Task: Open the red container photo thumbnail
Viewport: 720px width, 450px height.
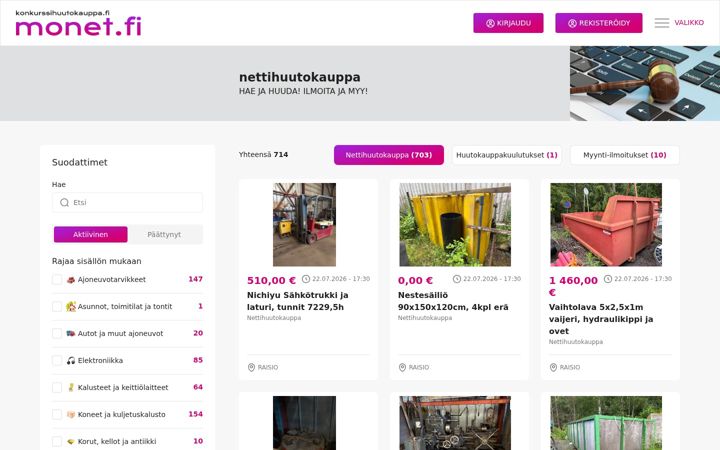Action: 606,225
